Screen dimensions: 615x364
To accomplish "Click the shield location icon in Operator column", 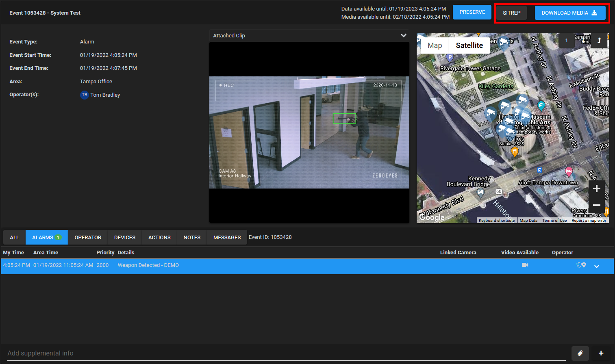I will (581, 265).
